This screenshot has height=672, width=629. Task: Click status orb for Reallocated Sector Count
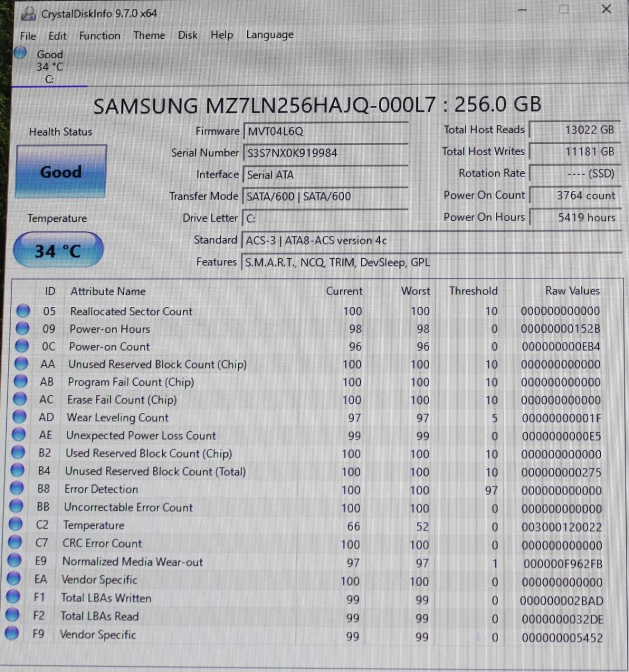(x=23, y=311)
